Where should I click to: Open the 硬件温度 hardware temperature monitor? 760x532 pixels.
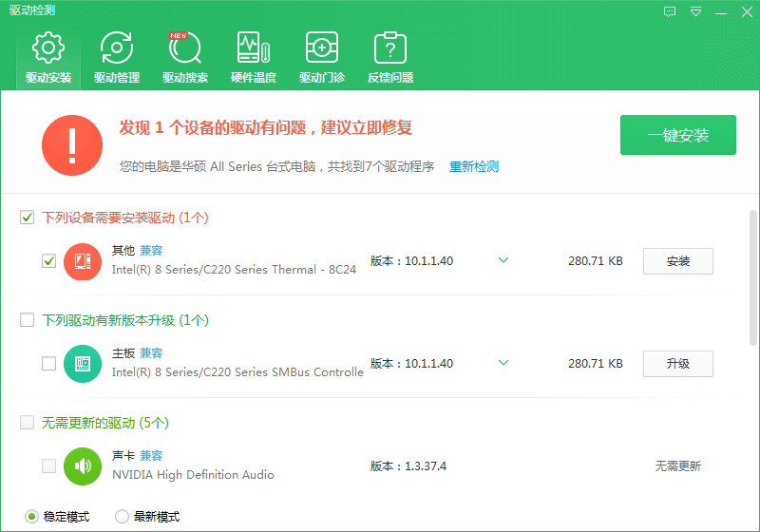coord(254,57)
